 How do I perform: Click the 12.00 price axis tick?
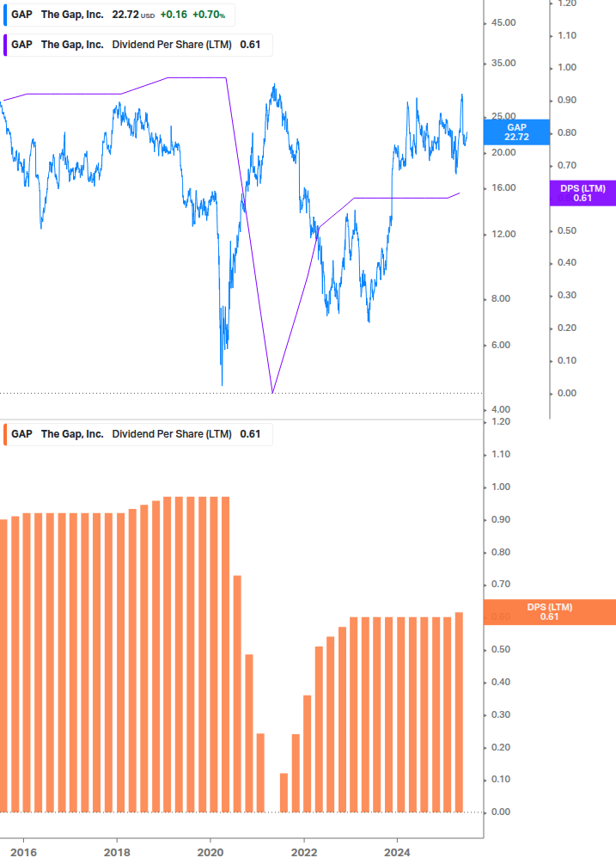pos(503,234)
